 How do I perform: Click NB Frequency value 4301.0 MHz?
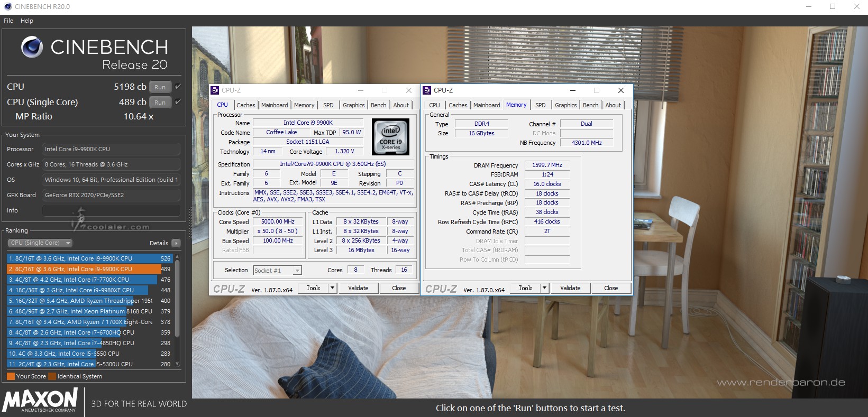tap(587, 143)
